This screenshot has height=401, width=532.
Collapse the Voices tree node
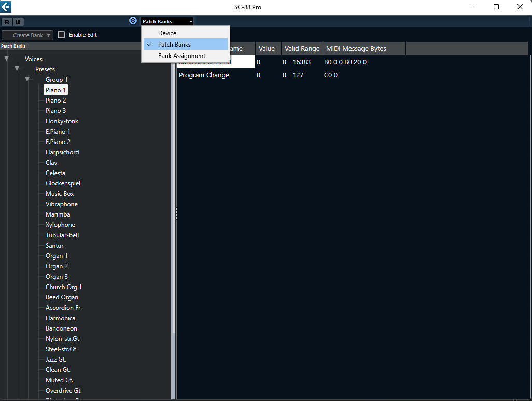pos(6,59)
